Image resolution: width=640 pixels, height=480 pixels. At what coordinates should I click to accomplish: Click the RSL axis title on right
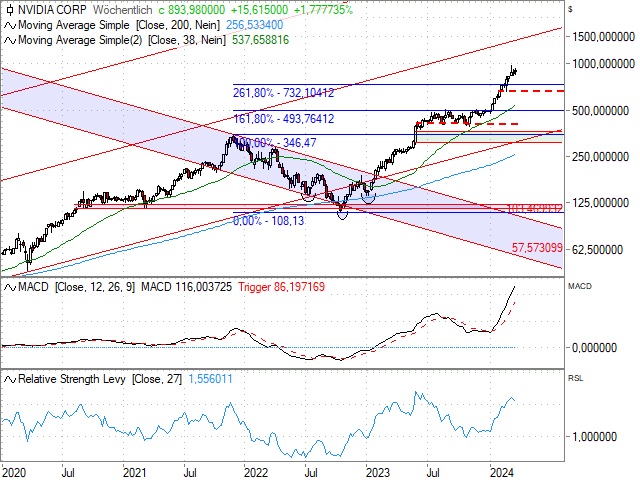click(x=576, y=378)
